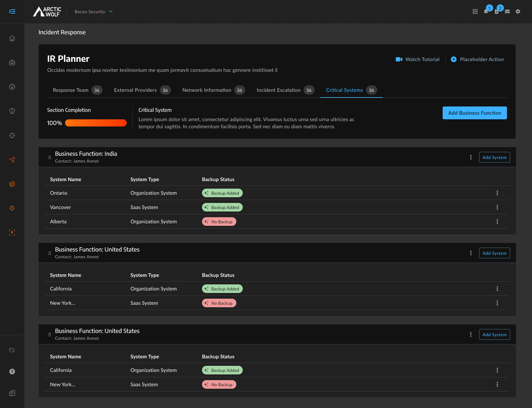The height and width of the screenshot is (408, 532).
Task: Switch to the Network Information tab
Action: [x=214, y=90]
